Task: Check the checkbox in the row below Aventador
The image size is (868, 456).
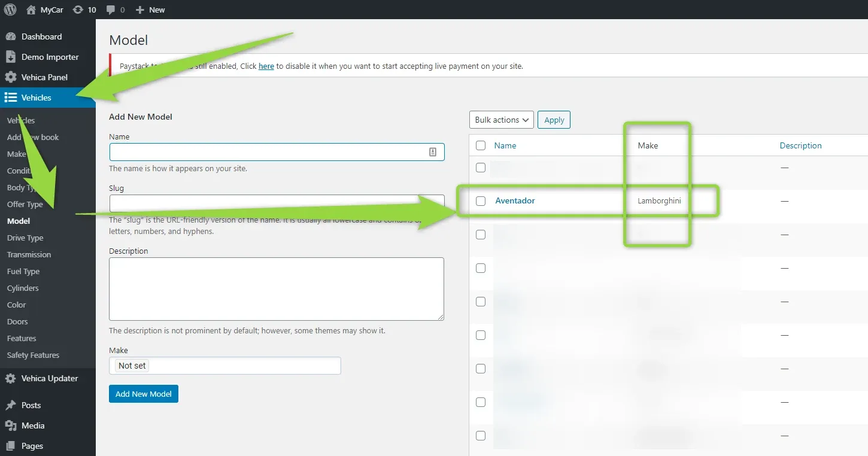Action: point(481,235)
